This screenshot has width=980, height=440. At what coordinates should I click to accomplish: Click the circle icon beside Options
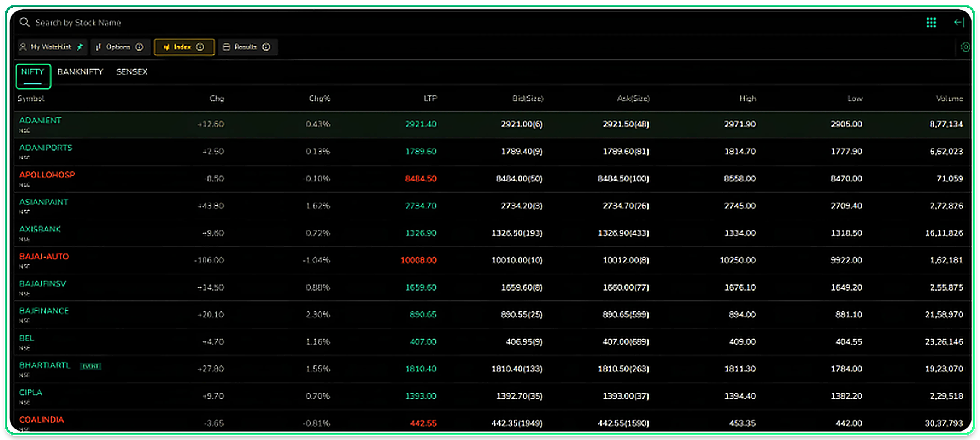click(140, 47)
